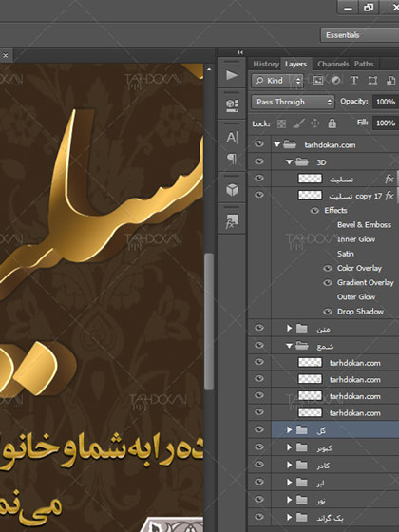Filter for type layers T icon
Image resolution: width=399 pixels, height=532 pixels.
pos(353,81)
